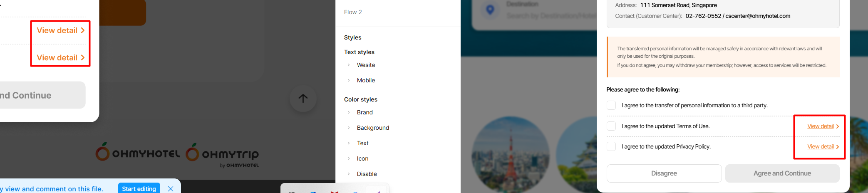This screenshot has width=868, height=193.
Task: Click the upper View detail link in zoomed Figma canvas
Action: coord(61,30)
